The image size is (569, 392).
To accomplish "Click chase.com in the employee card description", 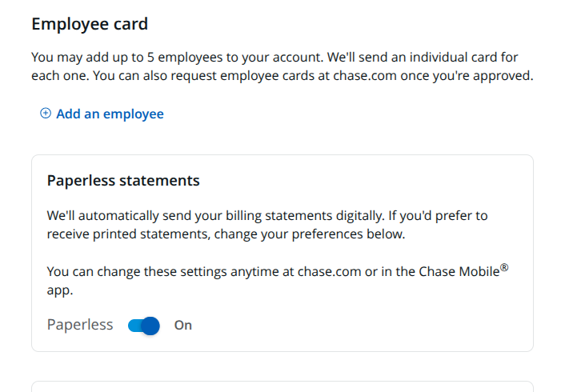I will (x=365, y=76).
